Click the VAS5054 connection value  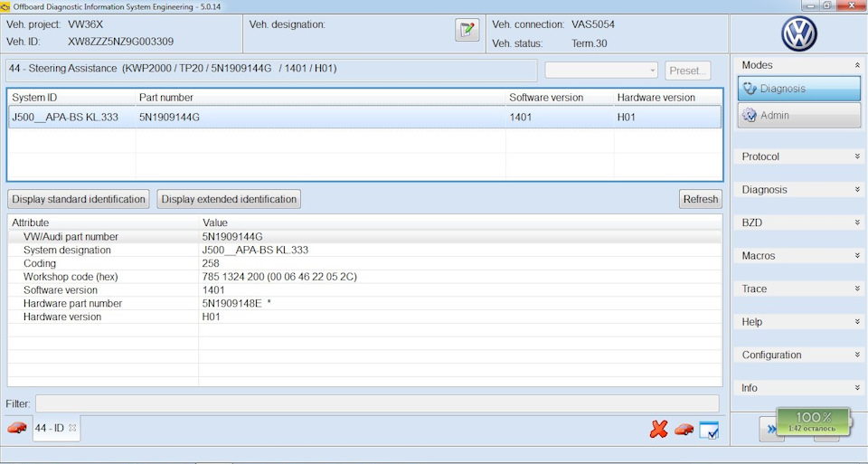(x=593, y=24)
